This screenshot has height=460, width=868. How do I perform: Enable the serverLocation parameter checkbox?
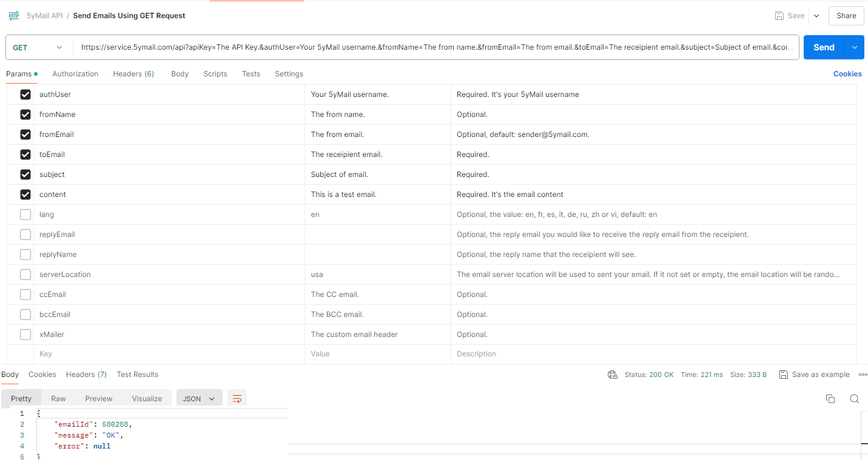pyautogui.click(x=25, y=275)
